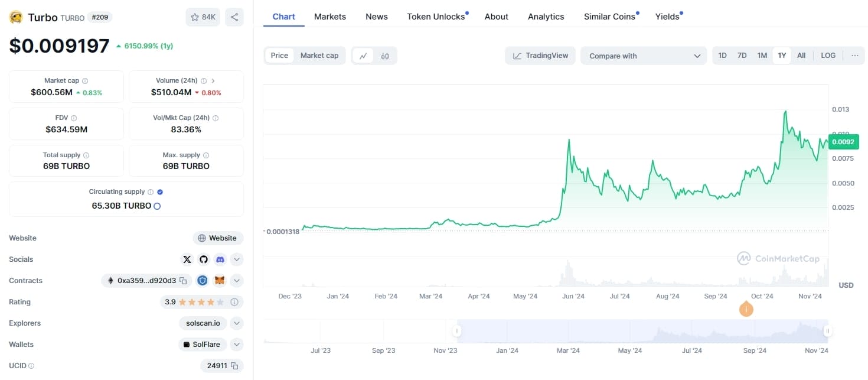Viewport: 868px width, 380px height.
Task: Expand the Socials more links chevron
Action: [237, 259]
